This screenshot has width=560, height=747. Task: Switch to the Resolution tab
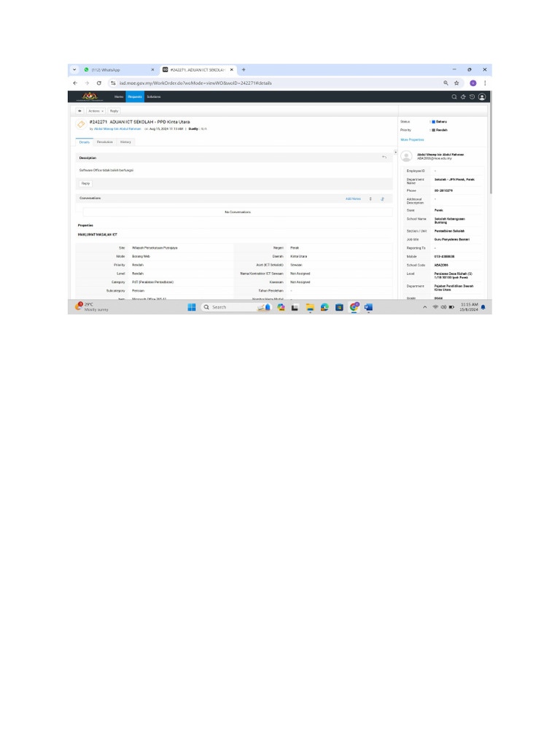point(105,142)
